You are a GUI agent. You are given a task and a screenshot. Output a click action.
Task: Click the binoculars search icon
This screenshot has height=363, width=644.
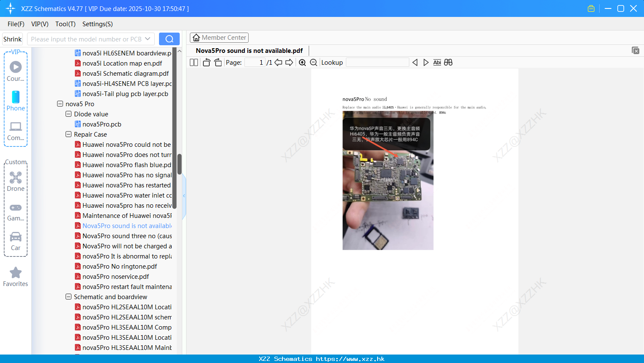[448, 62]
